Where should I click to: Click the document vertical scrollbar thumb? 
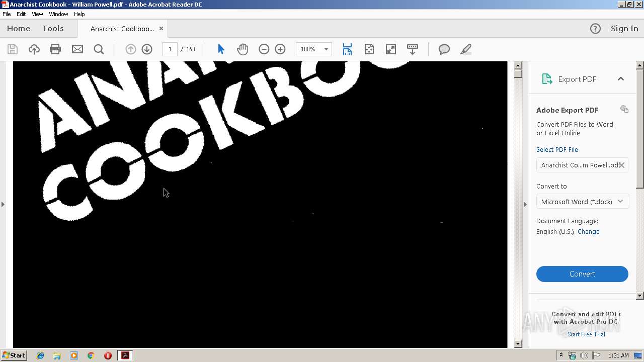tap(518, 74)
